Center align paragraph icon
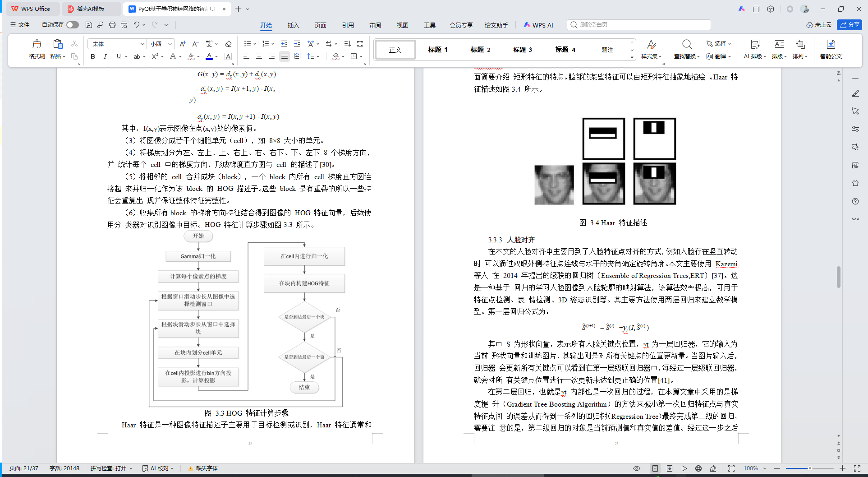Viewport: 868px width, 477px height. pos(259,56)
